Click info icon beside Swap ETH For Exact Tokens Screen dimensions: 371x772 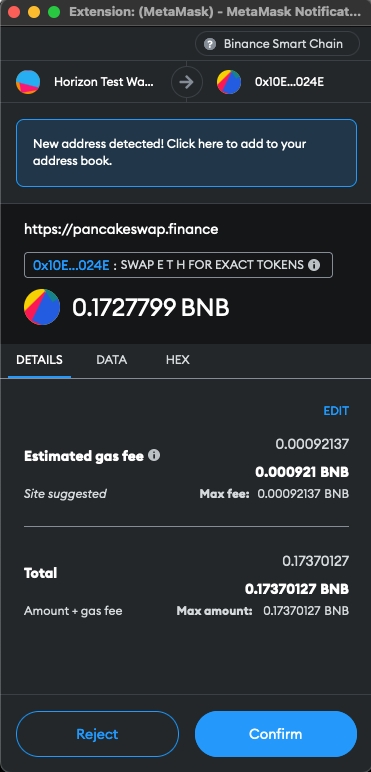click(314, 265)
